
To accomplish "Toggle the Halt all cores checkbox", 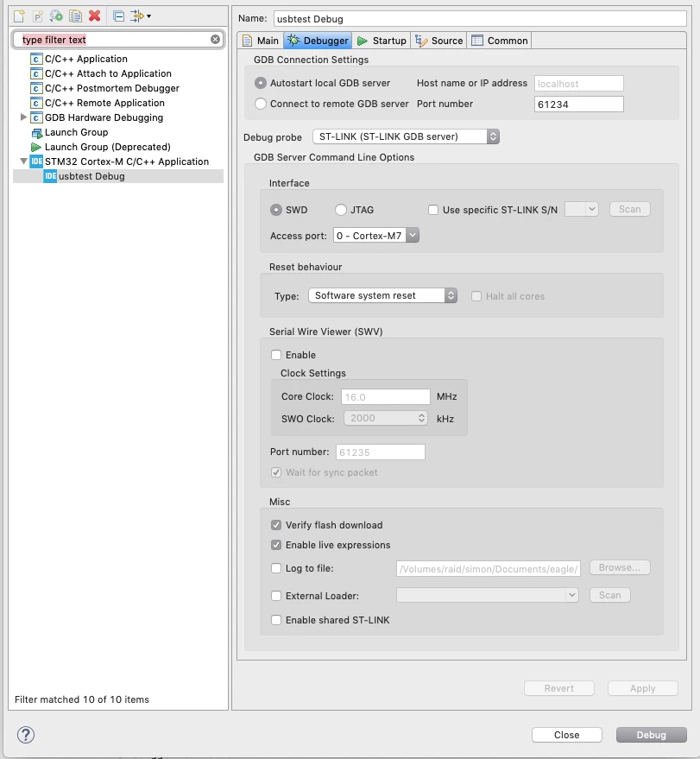I will pyautogui.click(x=476, y=296).
